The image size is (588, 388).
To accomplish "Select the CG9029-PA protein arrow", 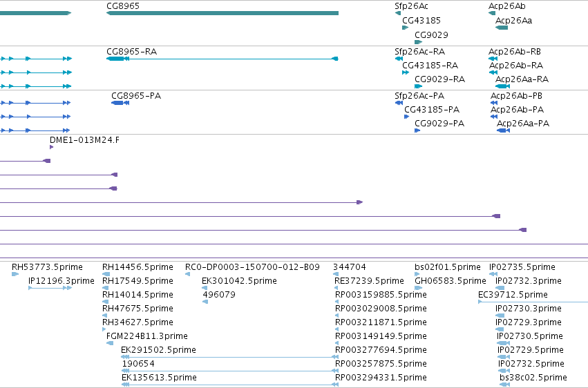I will [417, 130].
